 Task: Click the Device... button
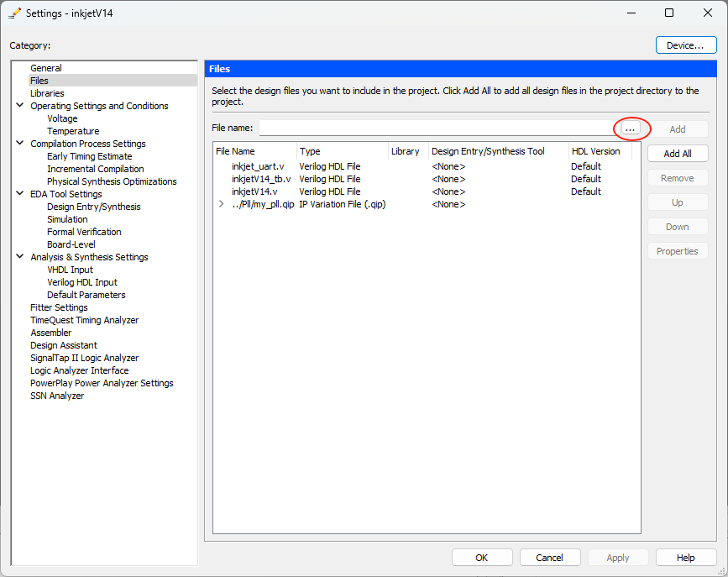point(686,45)
